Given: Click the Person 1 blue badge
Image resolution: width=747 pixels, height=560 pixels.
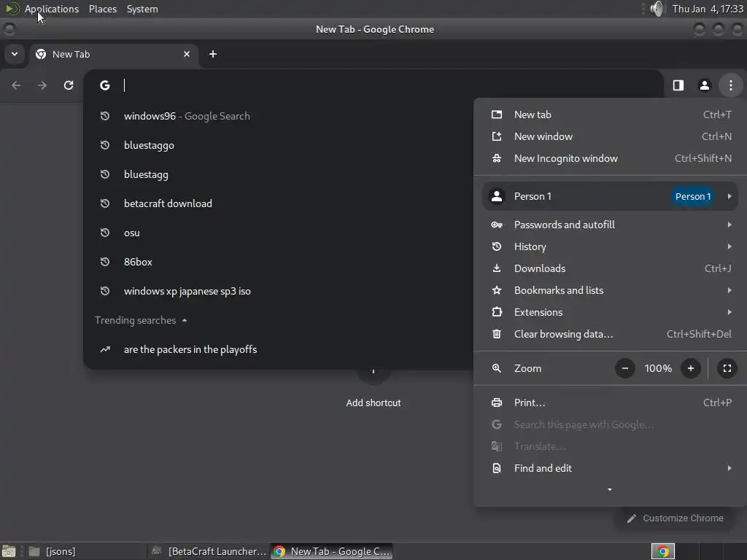Looking at the screenshot, I should 693,196.
